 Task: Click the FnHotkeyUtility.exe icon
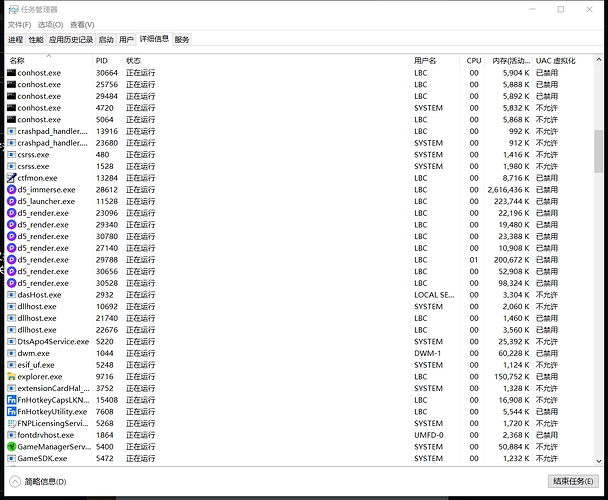(11, 412)
